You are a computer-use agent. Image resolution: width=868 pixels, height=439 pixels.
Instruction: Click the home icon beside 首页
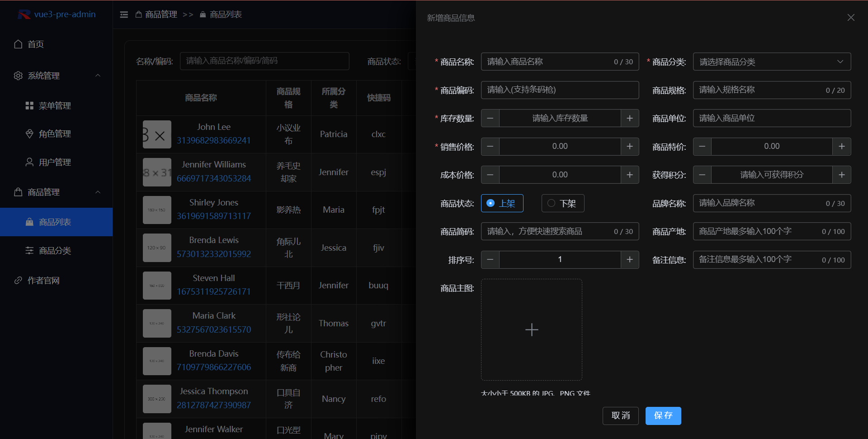pyautogui.click(x=18, y=44)
